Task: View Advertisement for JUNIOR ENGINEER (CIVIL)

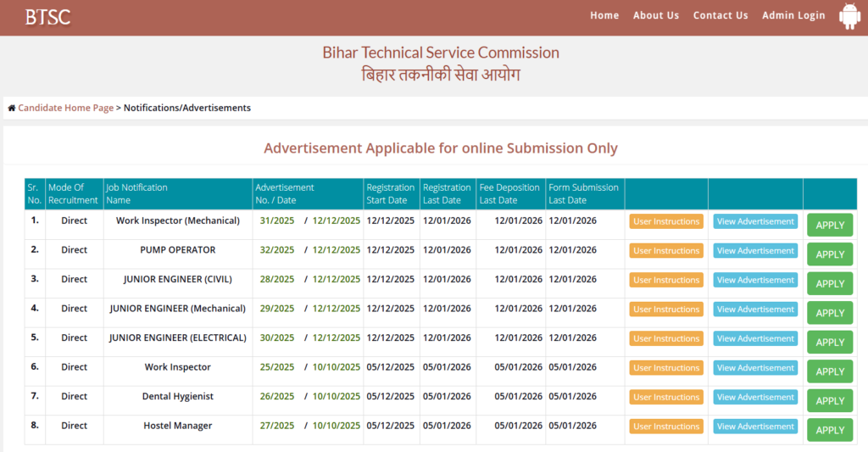Action: click(754, 280)
